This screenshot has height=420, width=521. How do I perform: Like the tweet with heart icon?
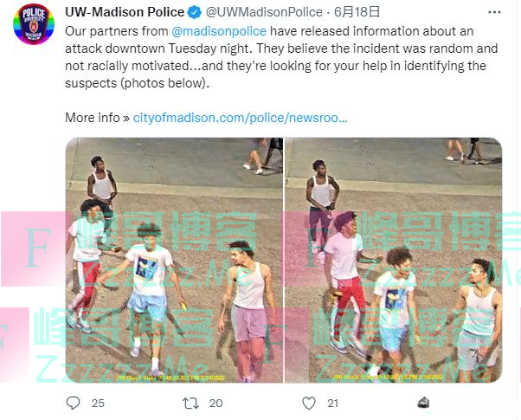[x=309, y=403]
